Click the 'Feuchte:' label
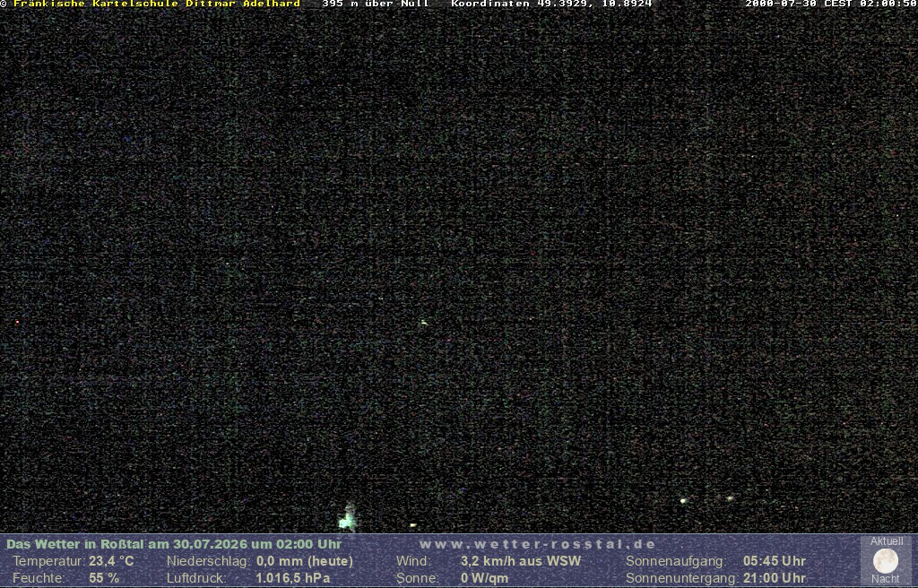The height and width of the screenshot is (588, 918). point(38,578)
